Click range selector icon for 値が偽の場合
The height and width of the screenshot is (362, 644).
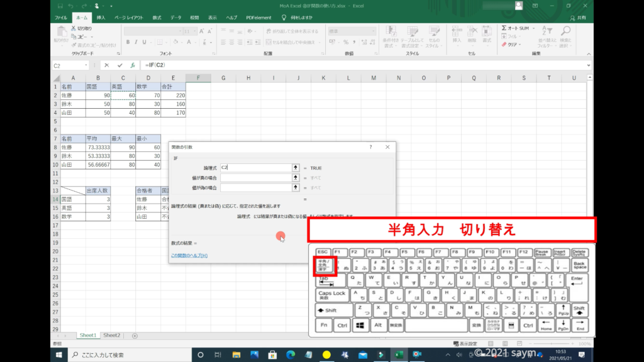pyautogui.click(x=296, y=187)
